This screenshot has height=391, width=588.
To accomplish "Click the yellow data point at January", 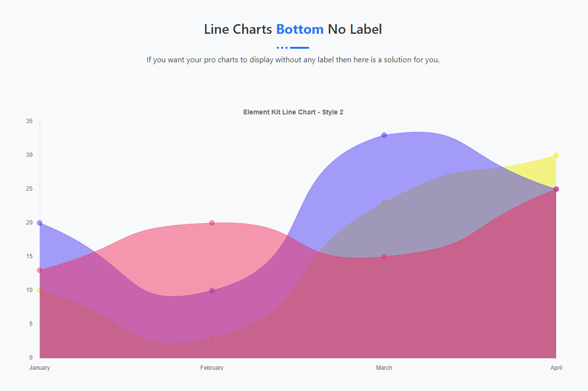I will click(40, 291).
